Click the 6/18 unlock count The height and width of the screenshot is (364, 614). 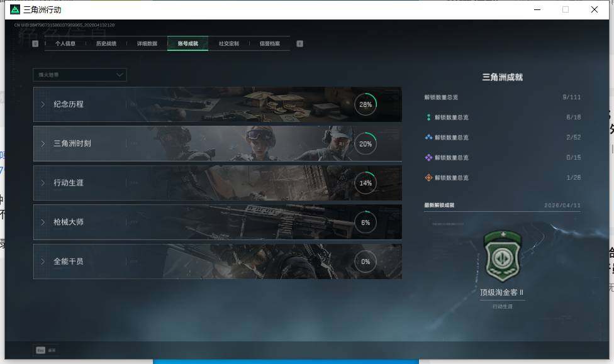[574, 117]
